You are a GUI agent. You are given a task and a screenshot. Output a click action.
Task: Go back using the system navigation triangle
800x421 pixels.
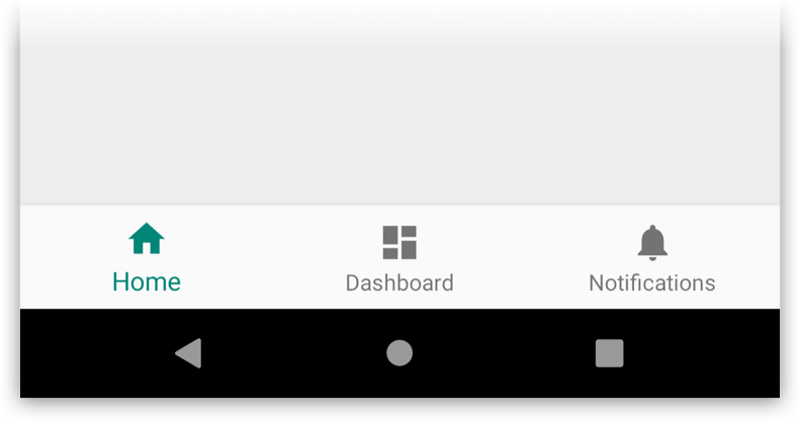tap(189, 353)
